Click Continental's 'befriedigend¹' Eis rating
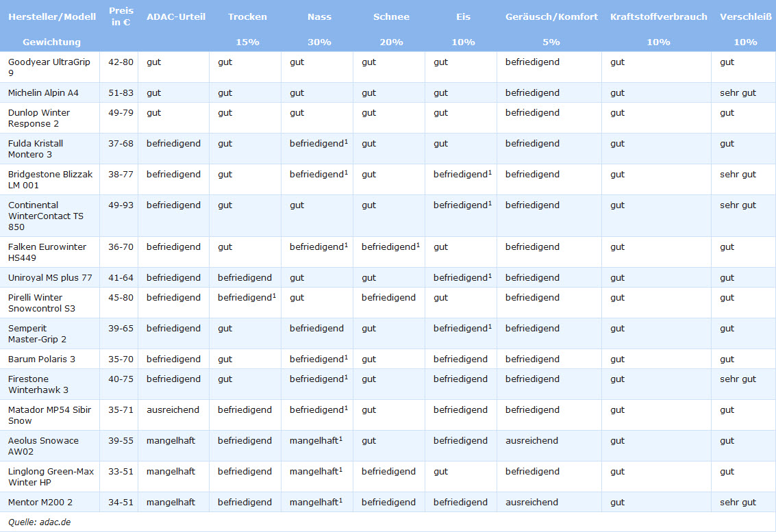Screen dimensions: 776x532 (x=462, y=205)
